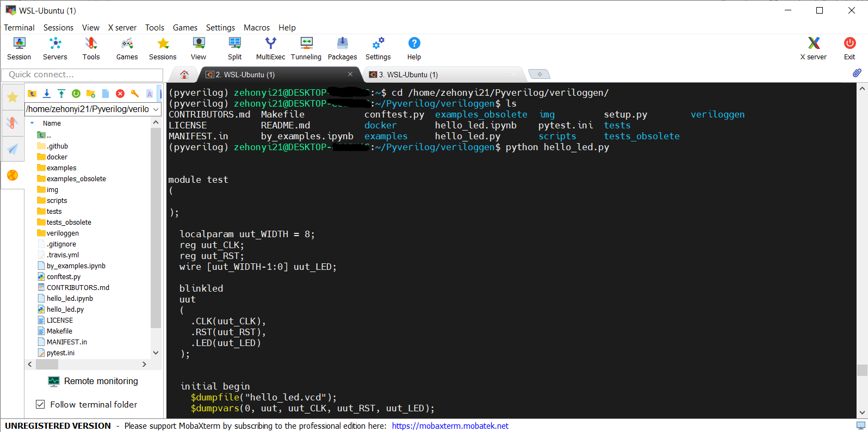The height and width of the screenshot is (432, 868).
Task: Open the Help menu
Action: (x=287, y=28)
